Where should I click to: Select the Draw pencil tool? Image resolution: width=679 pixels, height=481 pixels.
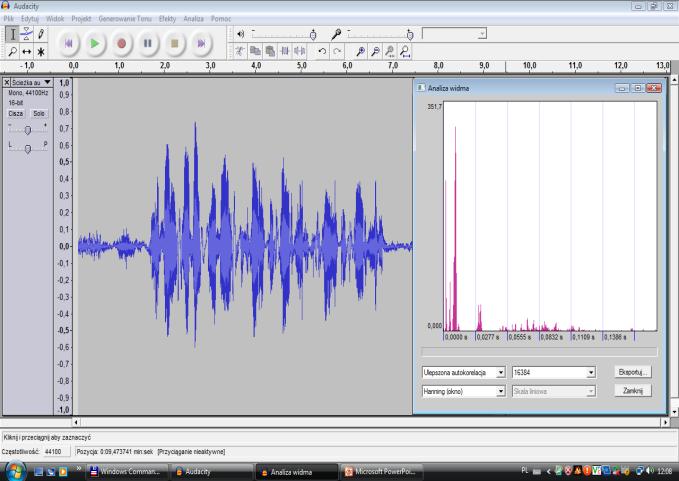tap(41, 34)
